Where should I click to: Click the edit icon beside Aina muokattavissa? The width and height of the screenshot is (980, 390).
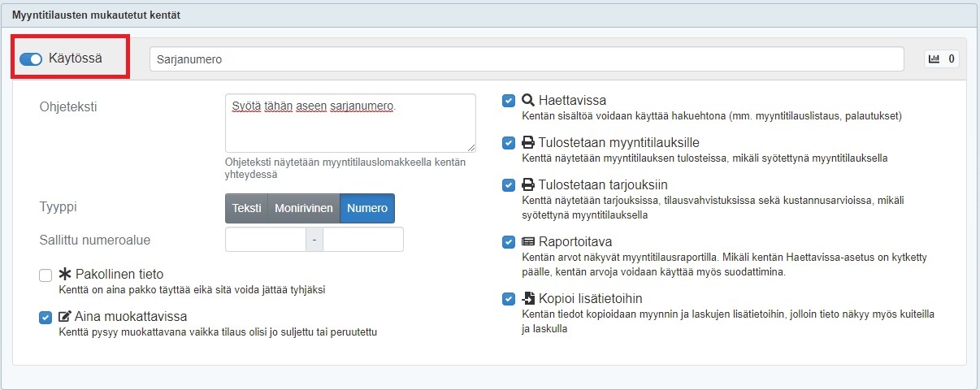tap(66, 317)
